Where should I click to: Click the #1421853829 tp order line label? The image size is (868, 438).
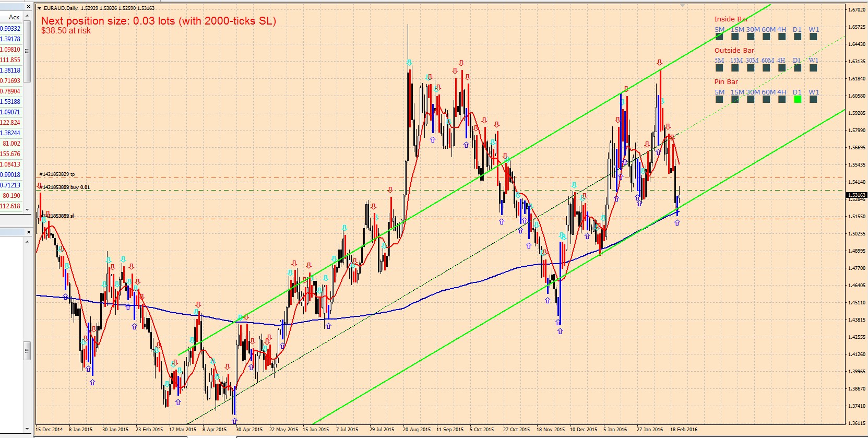coord(57,174)
